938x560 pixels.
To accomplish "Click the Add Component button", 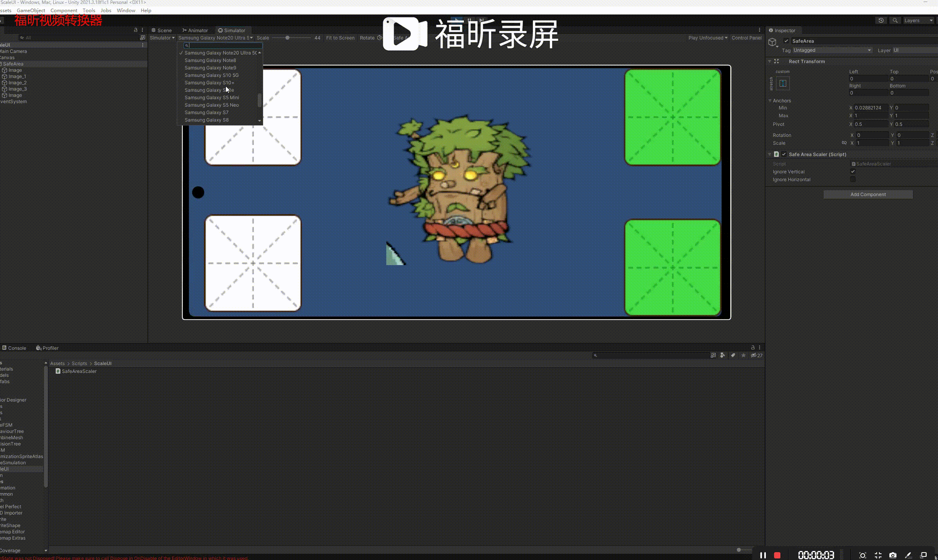I will [868, 195].
